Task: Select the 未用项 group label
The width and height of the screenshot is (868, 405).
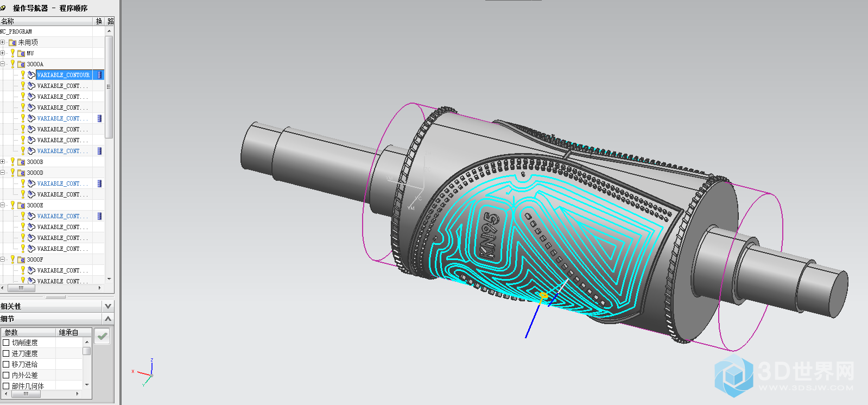Action: pos(28,42)
